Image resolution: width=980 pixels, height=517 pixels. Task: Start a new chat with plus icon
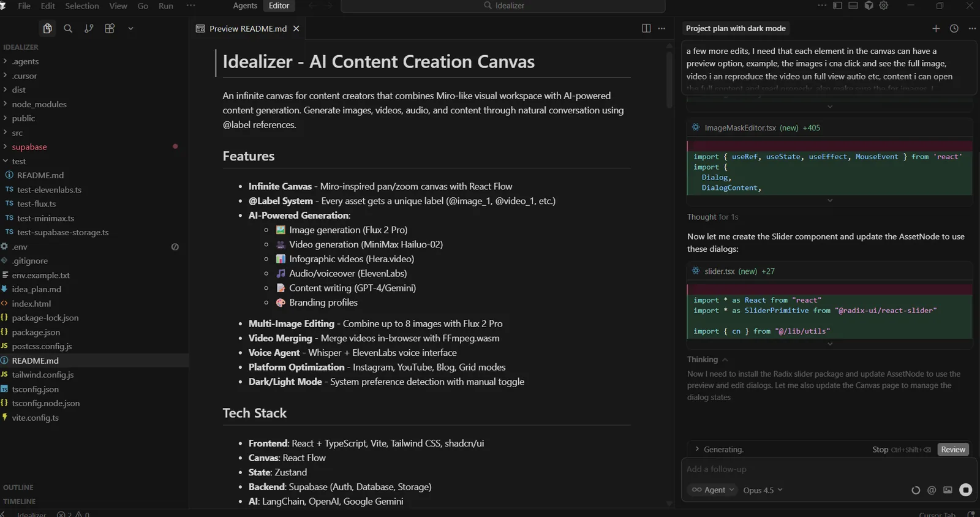click(936, 29)
